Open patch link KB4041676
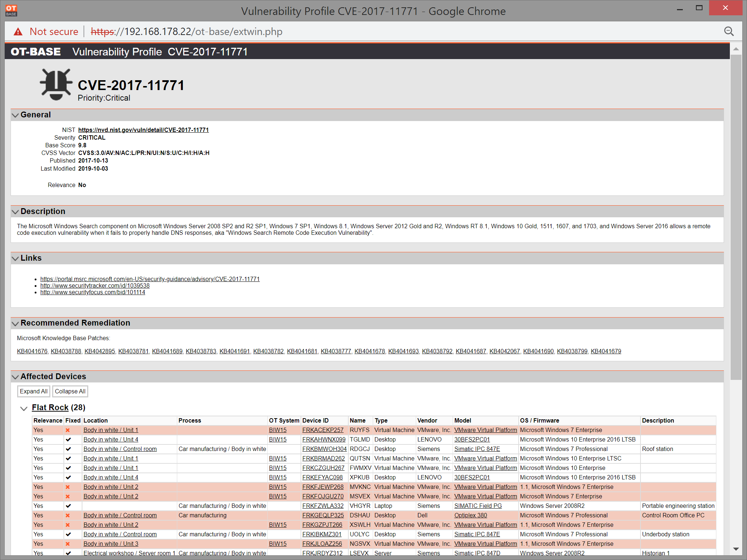The image size is (747, 560). click(32, 351)
